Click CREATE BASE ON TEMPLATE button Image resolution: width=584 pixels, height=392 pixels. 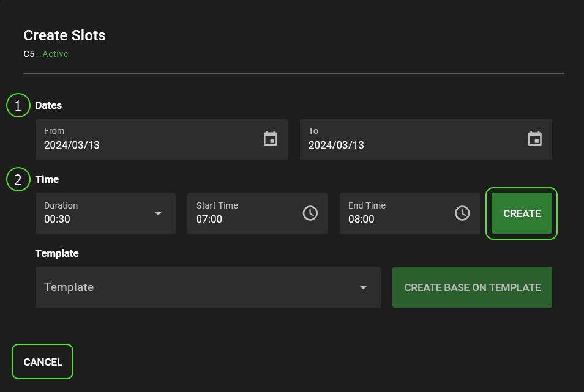(472, 287)
